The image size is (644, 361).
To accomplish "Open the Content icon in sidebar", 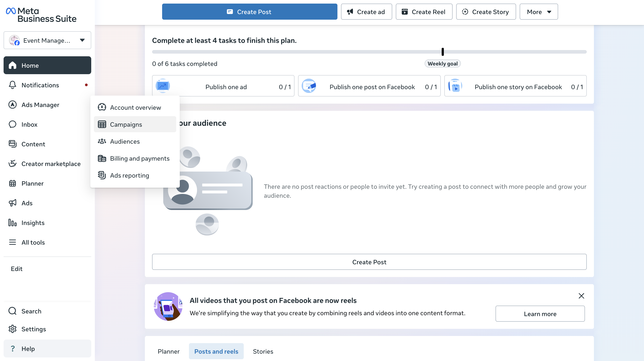I will tap(12, 144).
